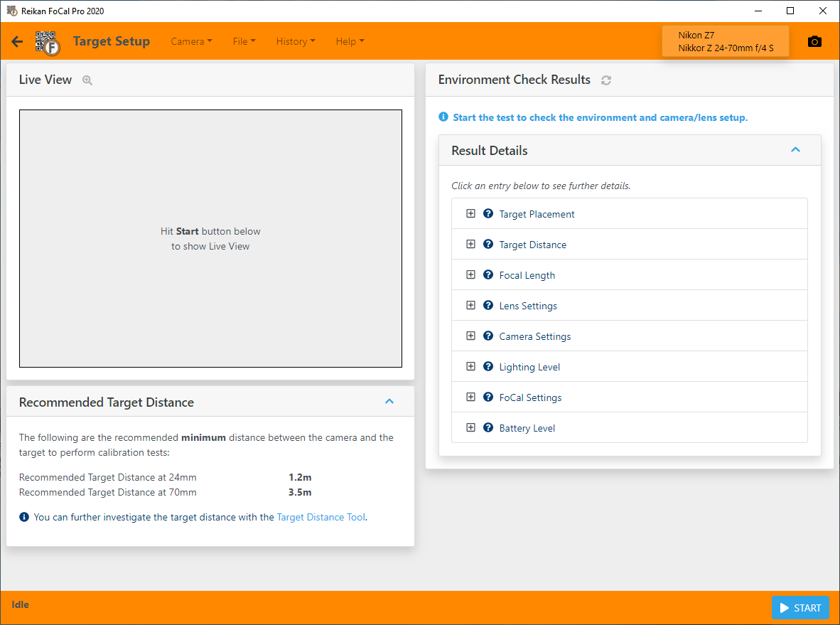Click the 3.5m distance value

tap(300, 492)
